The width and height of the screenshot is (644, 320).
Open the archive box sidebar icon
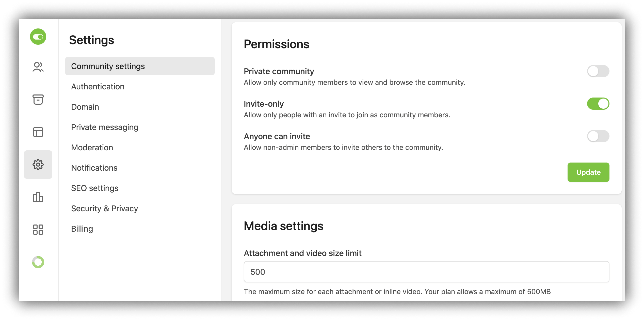pyautogui.click(x=38, y=100)
